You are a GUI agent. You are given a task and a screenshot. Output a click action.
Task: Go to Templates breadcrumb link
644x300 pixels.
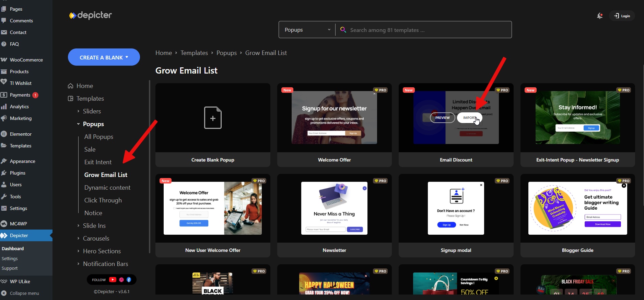(x=194, y=53)
